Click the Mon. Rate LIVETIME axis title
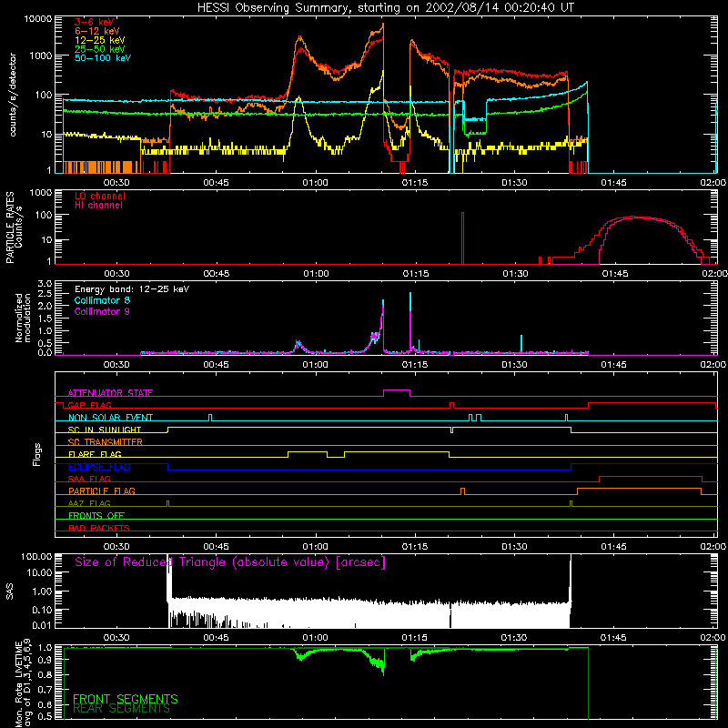 (x=23, y=684)
